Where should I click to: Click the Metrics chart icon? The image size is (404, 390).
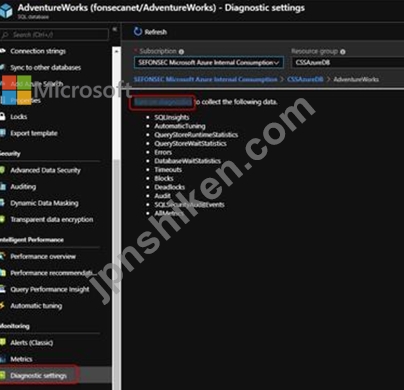3,359
